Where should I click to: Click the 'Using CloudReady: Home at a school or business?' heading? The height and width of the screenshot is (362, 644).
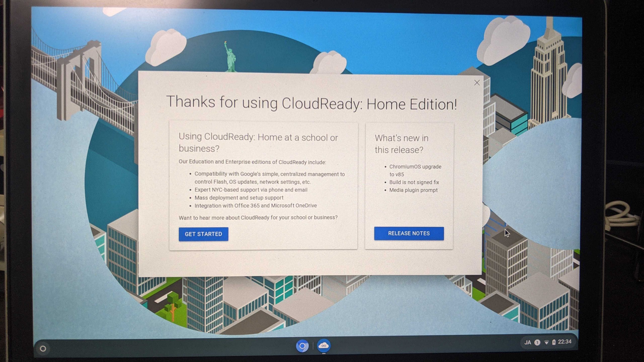click(258, 143)
